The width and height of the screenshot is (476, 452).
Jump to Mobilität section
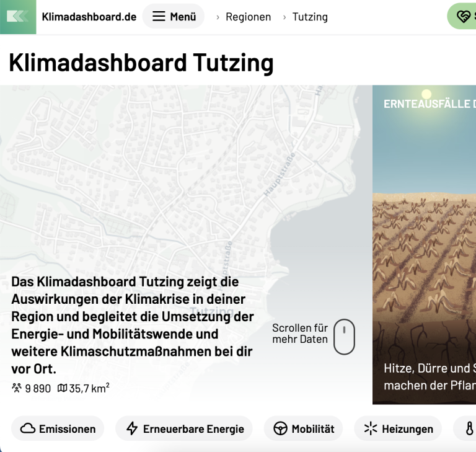point(303,428)
